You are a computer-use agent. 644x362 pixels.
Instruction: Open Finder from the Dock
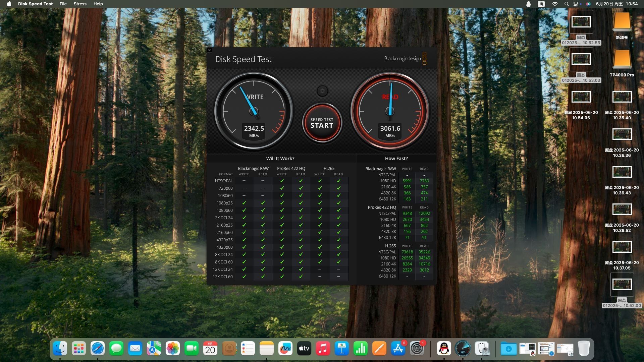click(60, 349)
